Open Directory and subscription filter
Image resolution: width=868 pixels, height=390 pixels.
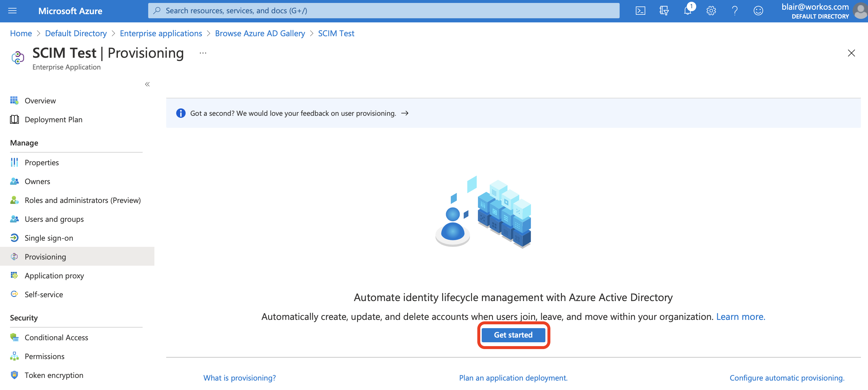[664, 11]
